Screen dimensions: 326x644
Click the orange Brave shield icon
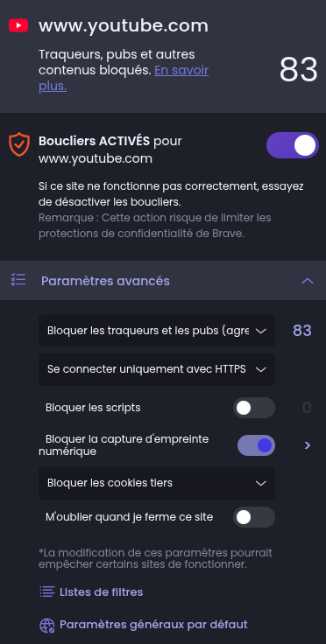coord(19,144)
